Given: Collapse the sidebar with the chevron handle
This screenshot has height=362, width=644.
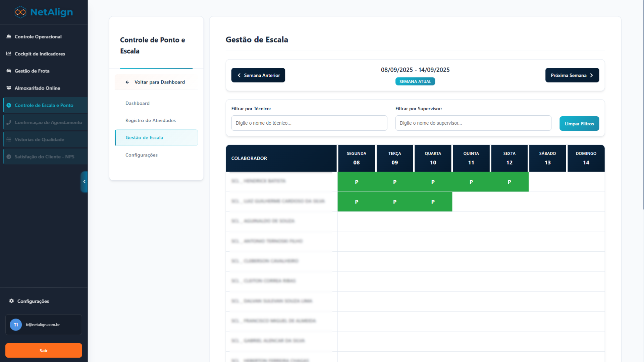Looking at the screenshot, I should tap(84, 182).
